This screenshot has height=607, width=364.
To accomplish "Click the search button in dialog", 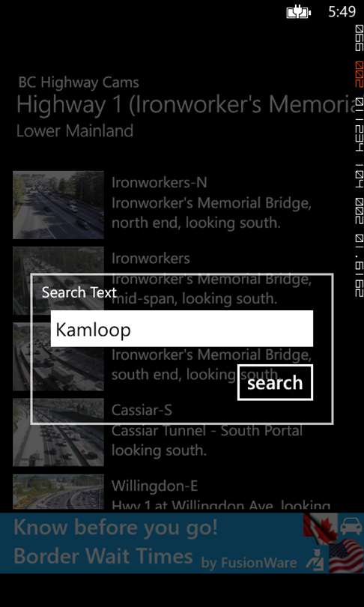I will [x=275, y=382].
